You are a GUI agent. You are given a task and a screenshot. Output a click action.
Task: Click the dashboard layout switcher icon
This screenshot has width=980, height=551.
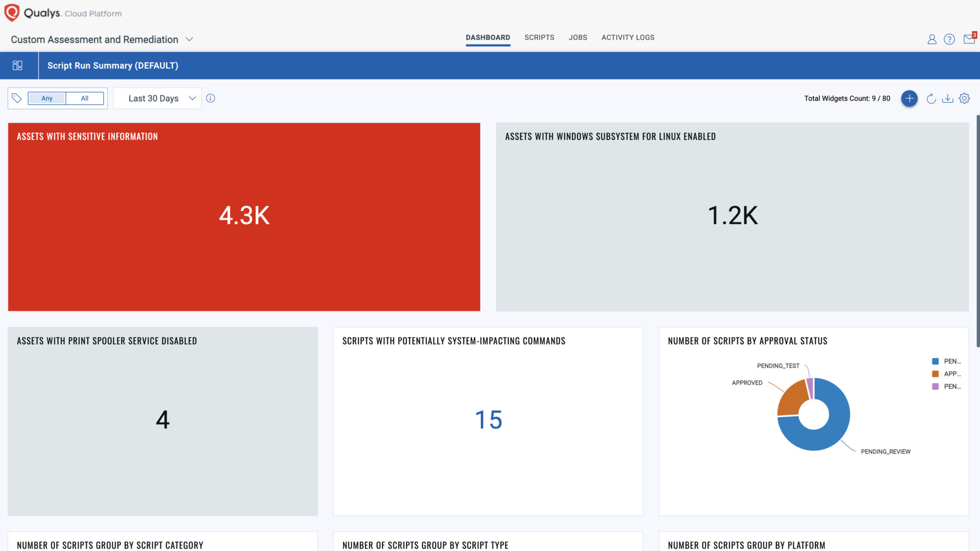tap(18, 66)
